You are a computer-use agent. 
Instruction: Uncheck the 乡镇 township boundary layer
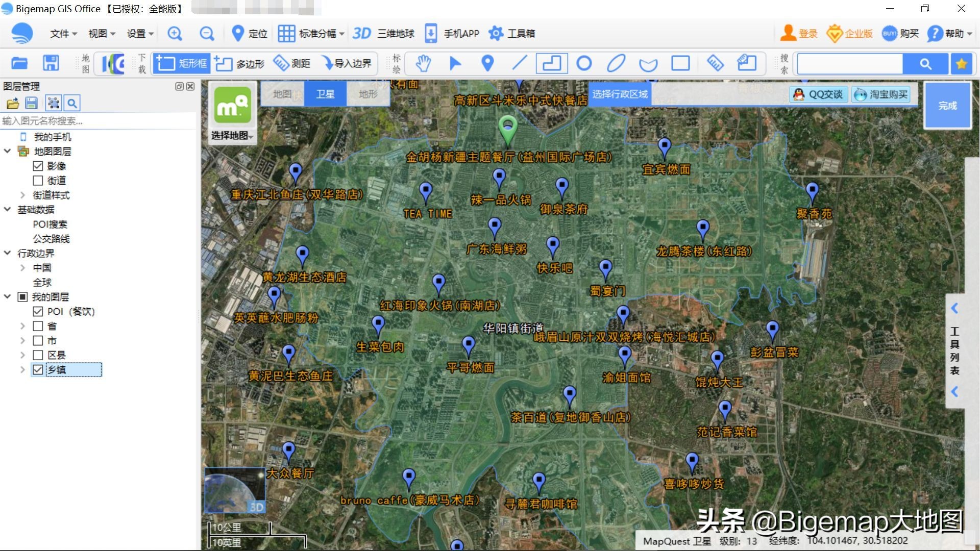click(38, 369)
